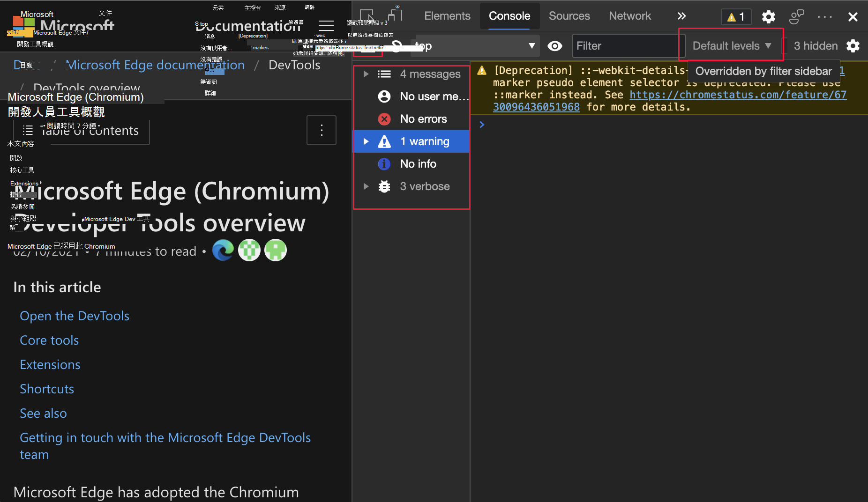
Task: Expand the 1 warning group
Action: 366,141
